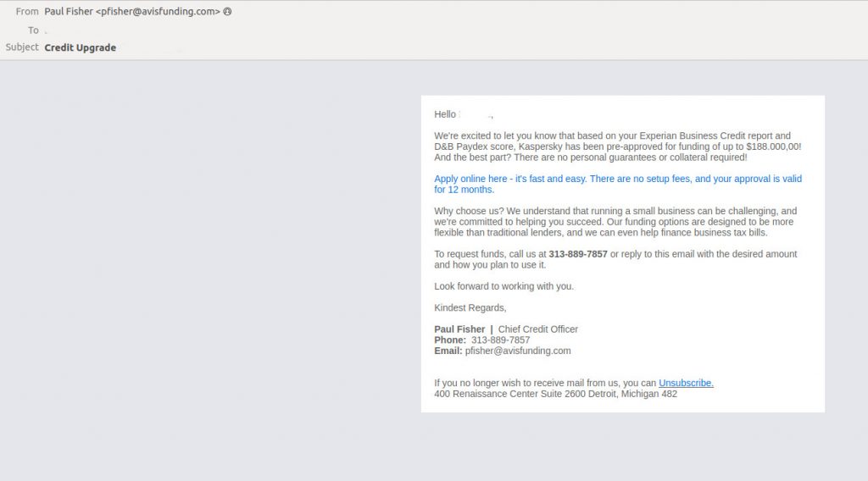Click pfisher@avisfunding.com in the signature

[518, 351]
